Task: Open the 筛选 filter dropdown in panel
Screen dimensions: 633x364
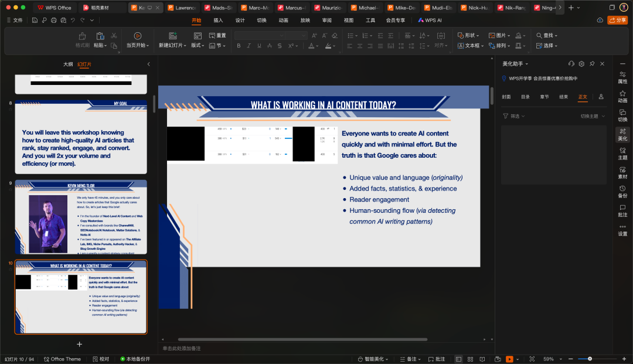Action: pos(514,116)
